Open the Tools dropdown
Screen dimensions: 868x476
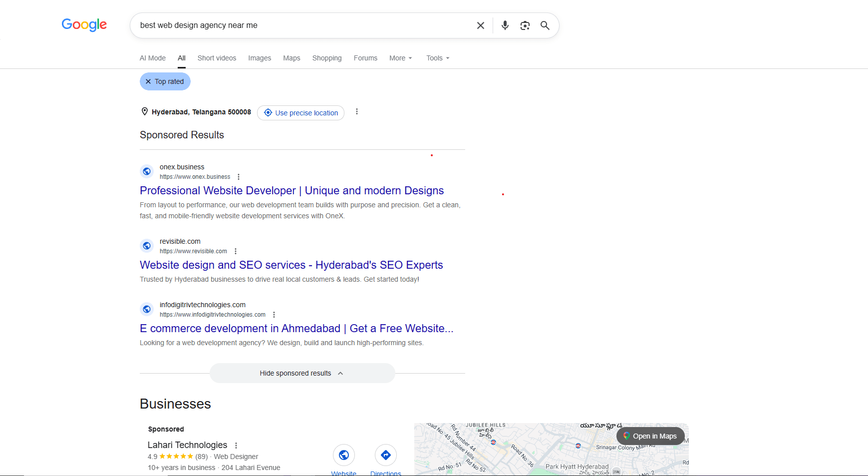(438, 58)
